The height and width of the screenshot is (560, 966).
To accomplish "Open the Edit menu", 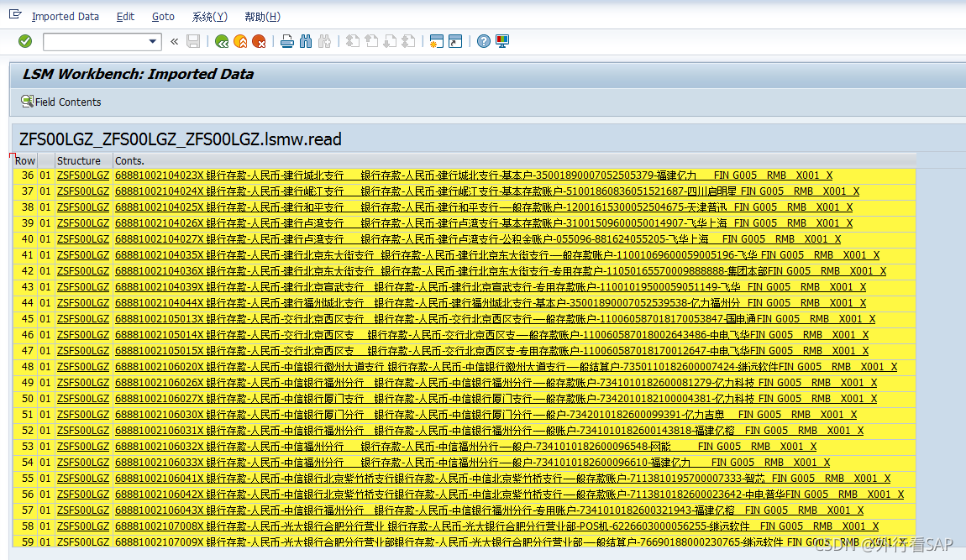I will pyautogui.click(x=126, y=17).
